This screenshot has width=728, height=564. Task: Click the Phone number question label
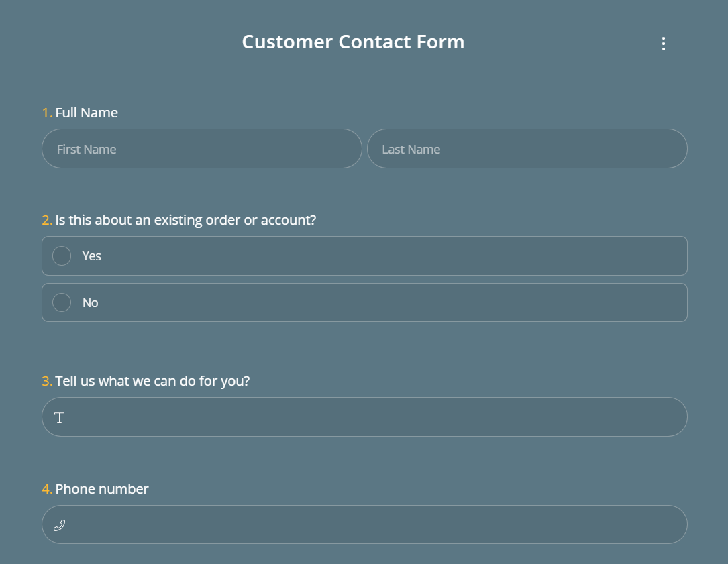[x=102, y=489]
